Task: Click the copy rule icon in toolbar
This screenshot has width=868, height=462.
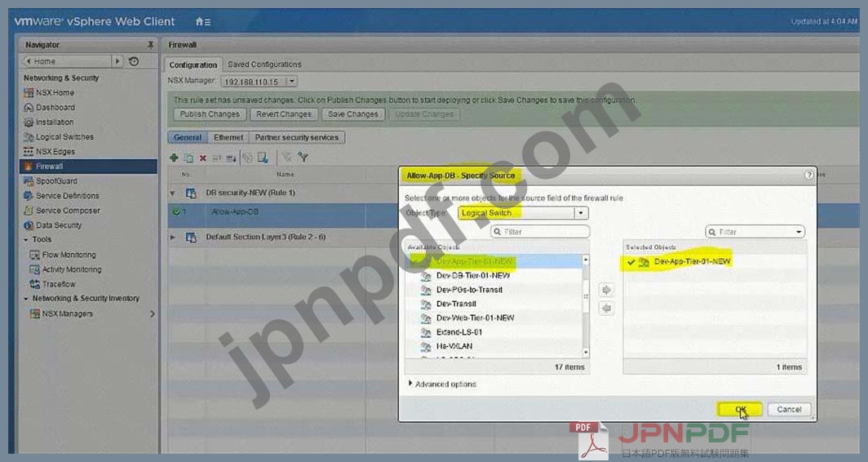Action: [188, 158]
